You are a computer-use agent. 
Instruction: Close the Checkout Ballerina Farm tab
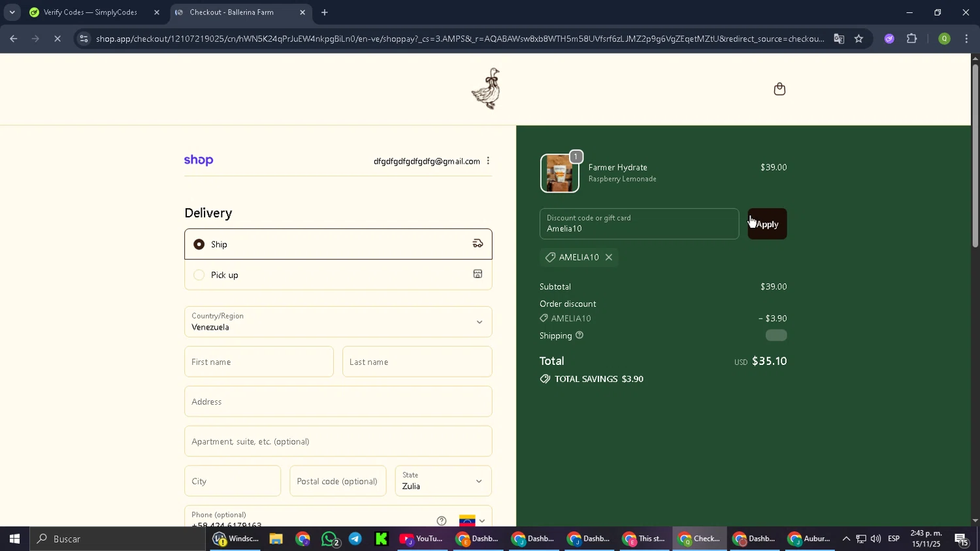click(x=302, y=12)
